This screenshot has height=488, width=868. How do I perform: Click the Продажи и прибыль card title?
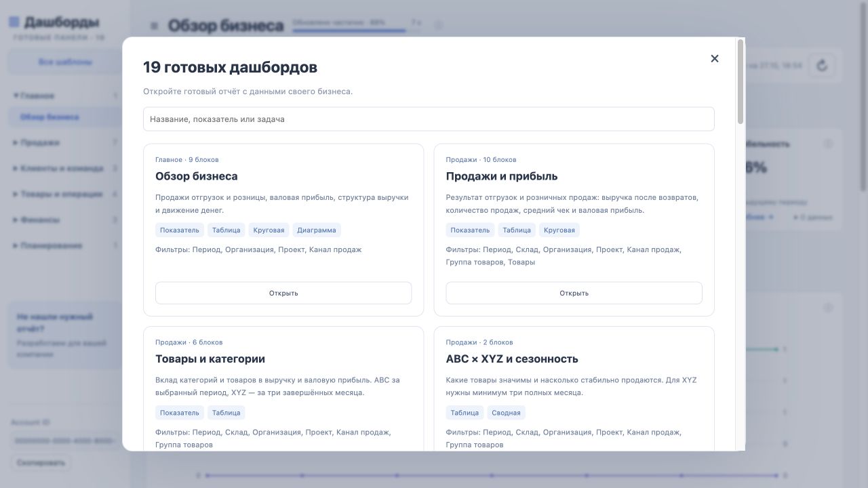(x=502, y=176)
